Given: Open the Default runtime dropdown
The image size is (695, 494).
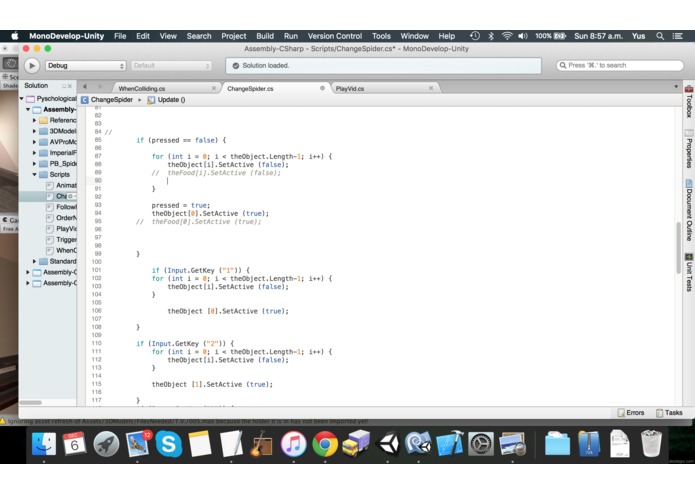Looking at the screenshot, I should [x=171, y=66].
